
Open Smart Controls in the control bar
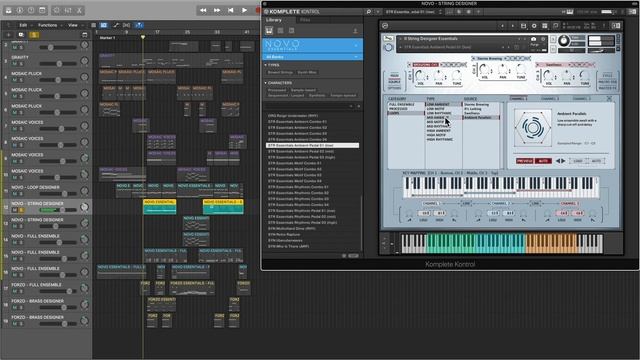(x=57, y=10)
